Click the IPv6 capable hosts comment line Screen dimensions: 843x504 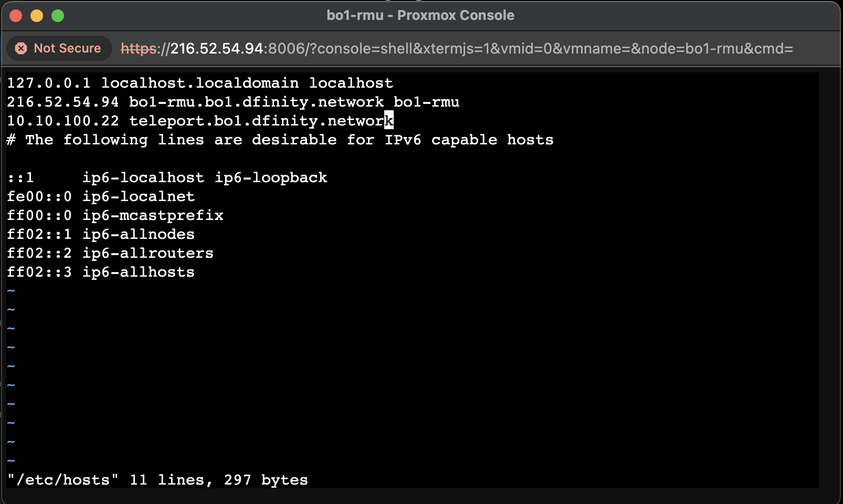coord(280,140)
